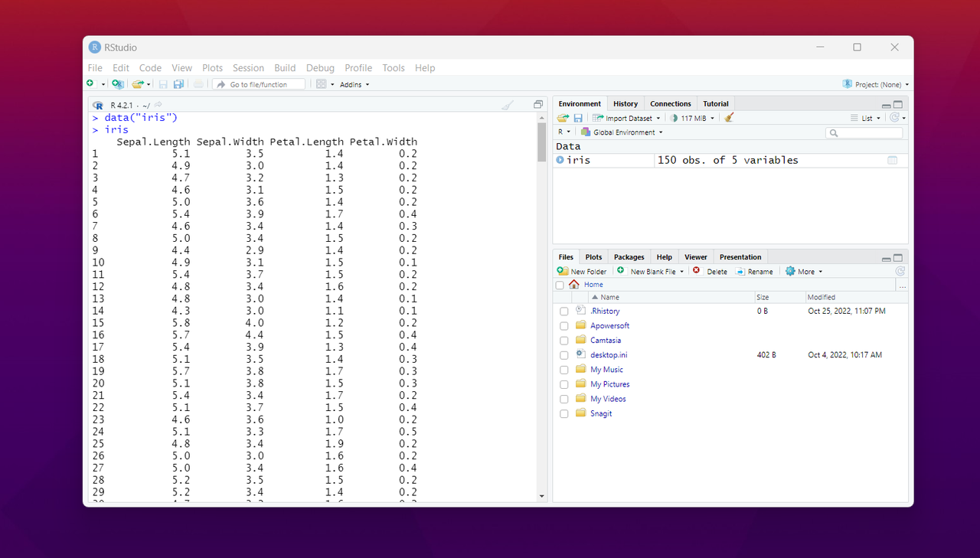Click the Home directory house icon
Screen dimensions: 980x558
[x=573, y=285]
